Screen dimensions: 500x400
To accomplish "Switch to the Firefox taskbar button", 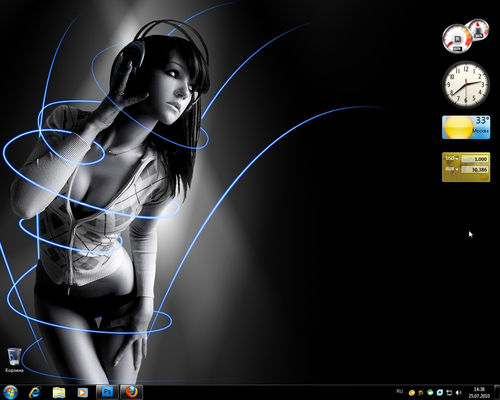I will [132, 392].
